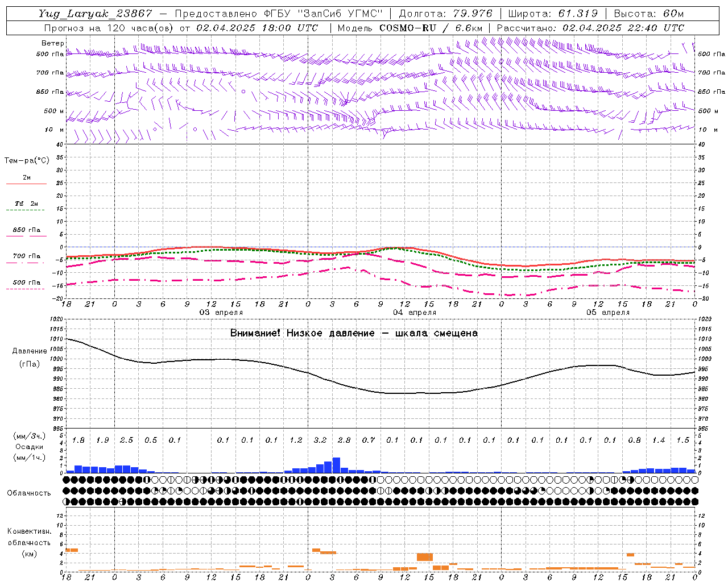Viewport: 728px width, 582px height.
Task: Click the station name Yug_Laryak_23867
Action: tap(96, 14)
